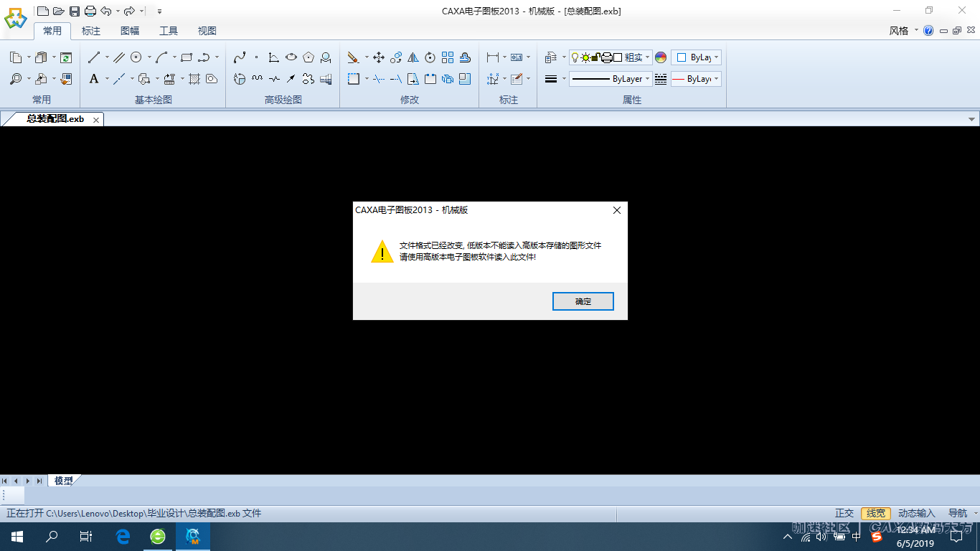980x551 pixels.
Task: Customize the quick access toolbar dropdown
Action: point(159,11)
